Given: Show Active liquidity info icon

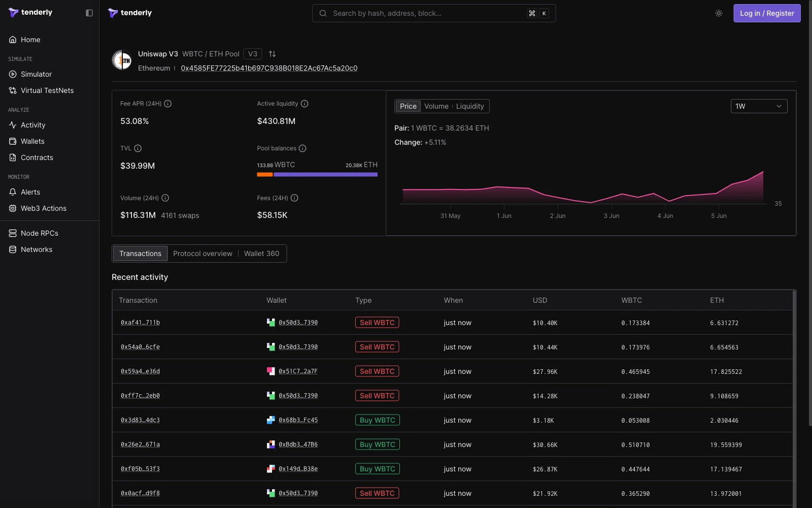Looking at the screenshot, I should pyautogui.click(x=304, y=104).
